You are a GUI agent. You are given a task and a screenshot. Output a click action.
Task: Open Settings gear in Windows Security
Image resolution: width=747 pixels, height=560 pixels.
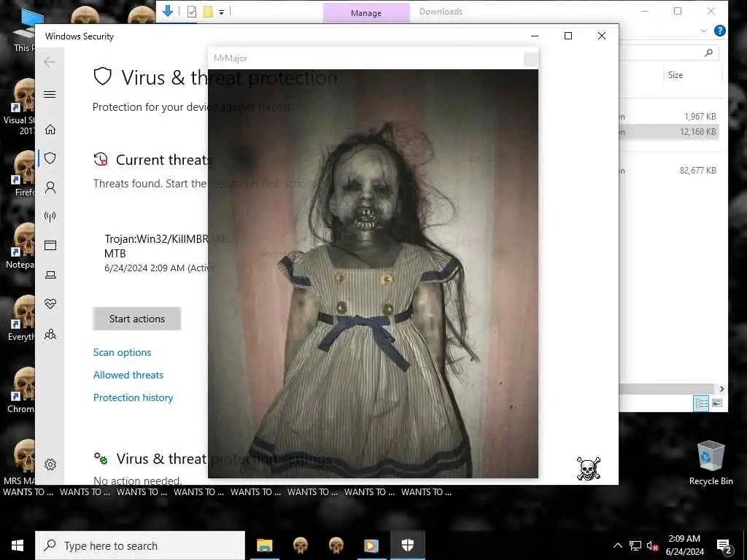click(50, 464)
